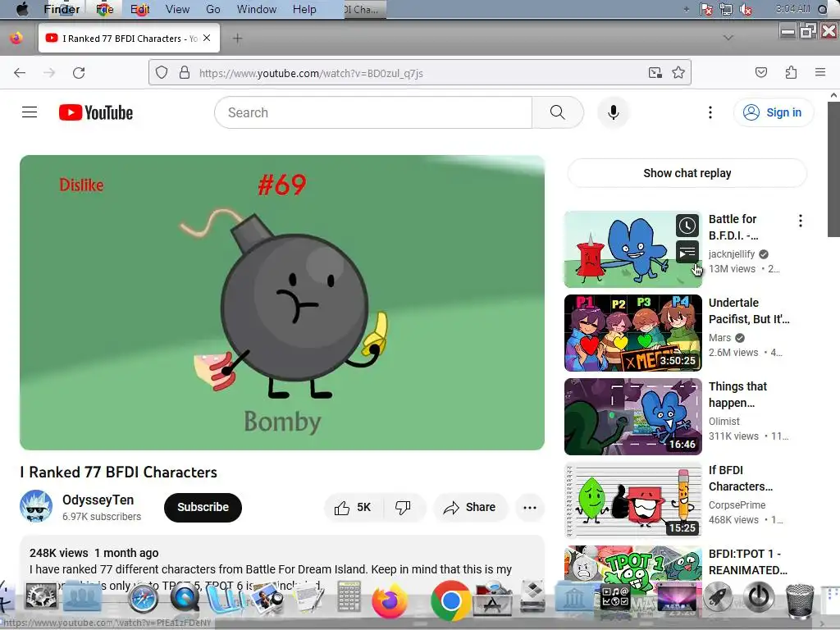Open Firefox extensions puzzle icon
Viewport: 840px width, 630px height.
(x=791, y=72)
